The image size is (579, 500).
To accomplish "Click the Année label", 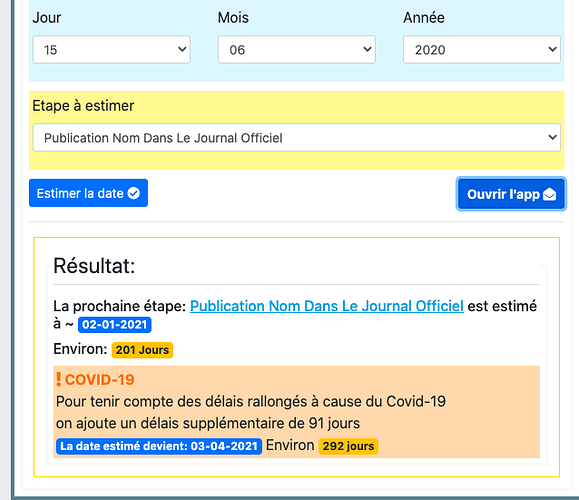I will [424, 18].
